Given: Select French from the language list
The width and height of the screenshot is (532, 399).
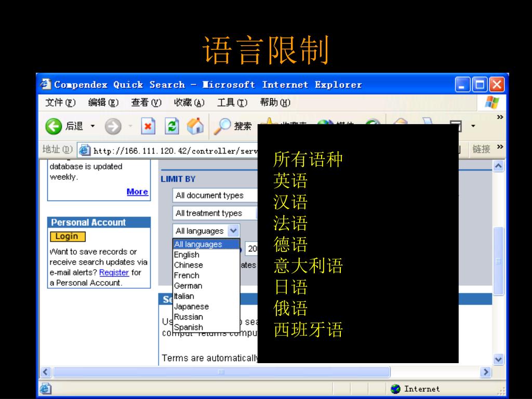Looking at the screenshot, I should [206, 275].
